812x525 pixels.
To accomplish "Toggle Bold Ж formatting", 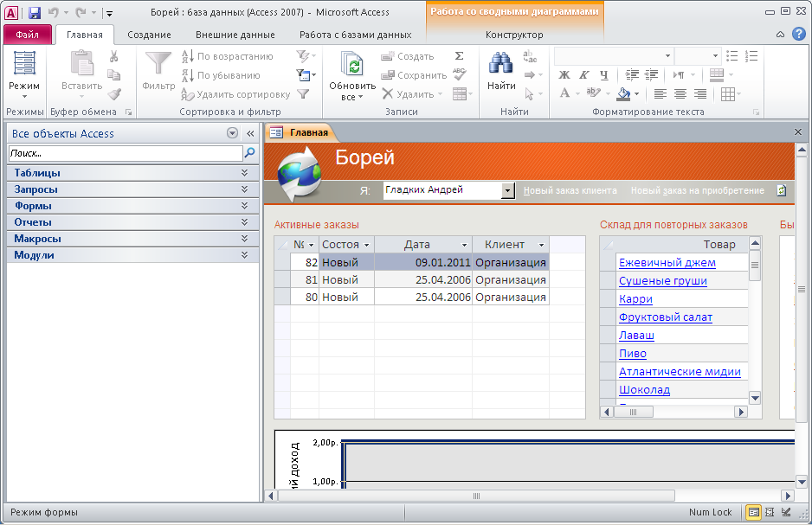I will 564,75.
